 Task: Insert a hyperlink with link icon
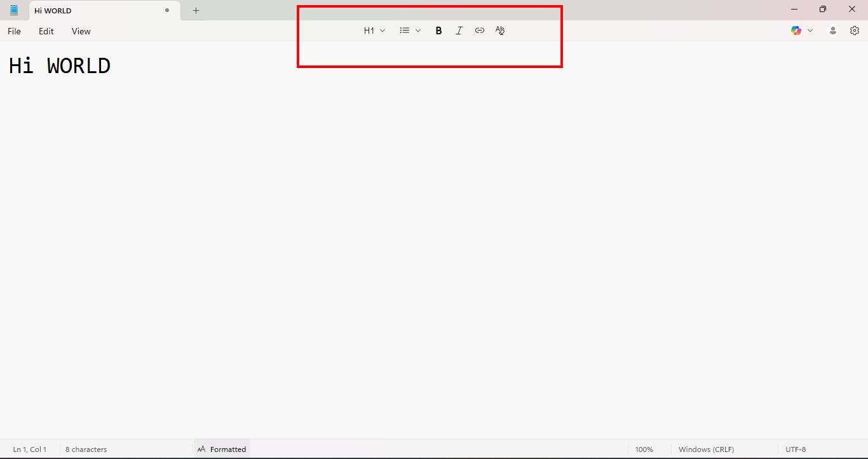tap(480, 31)
